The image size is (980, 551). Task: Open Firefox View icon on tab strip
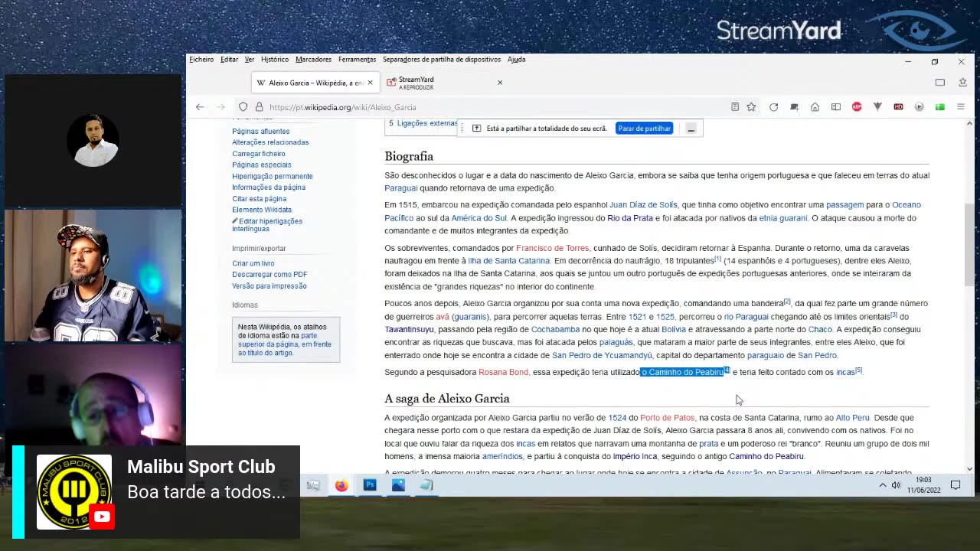939,83
